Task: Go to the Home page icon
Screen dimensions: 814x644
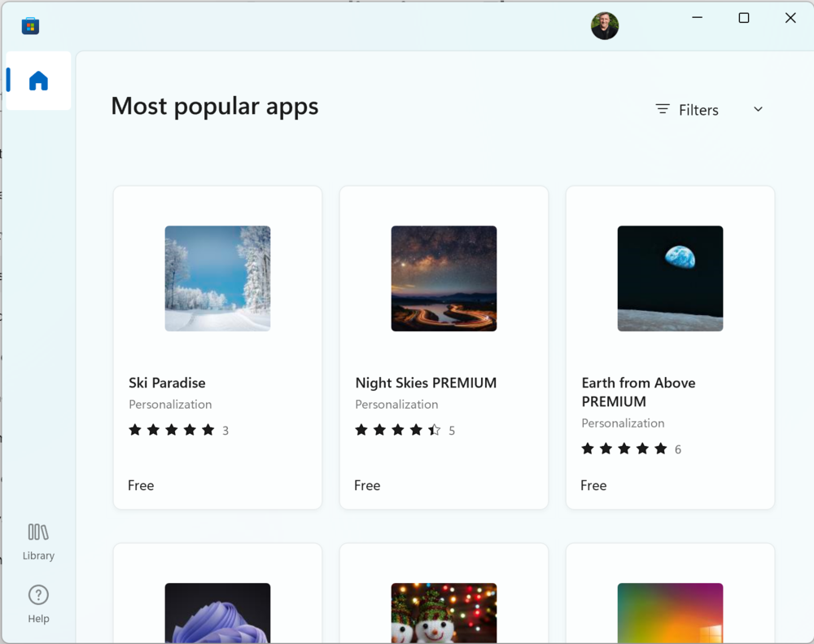Action: 38,81
